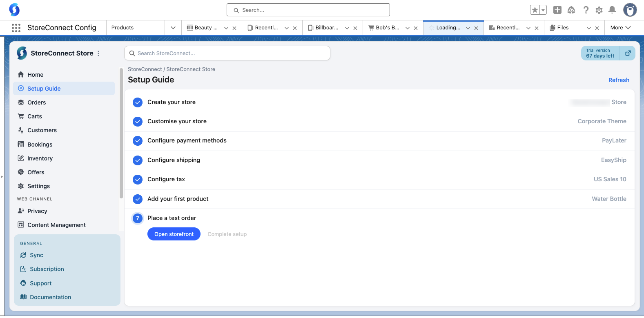Image resolution: width=644 pixels, height=318 pixels.
Task: Open the Beauty tab dropdown chevron
Action: [226, 28]
